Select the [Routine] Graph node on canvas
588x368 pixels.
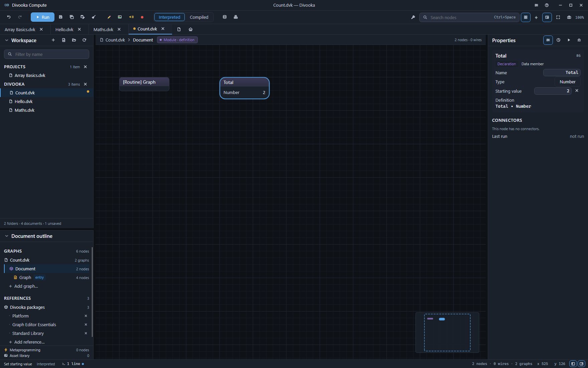click(144, 84)
